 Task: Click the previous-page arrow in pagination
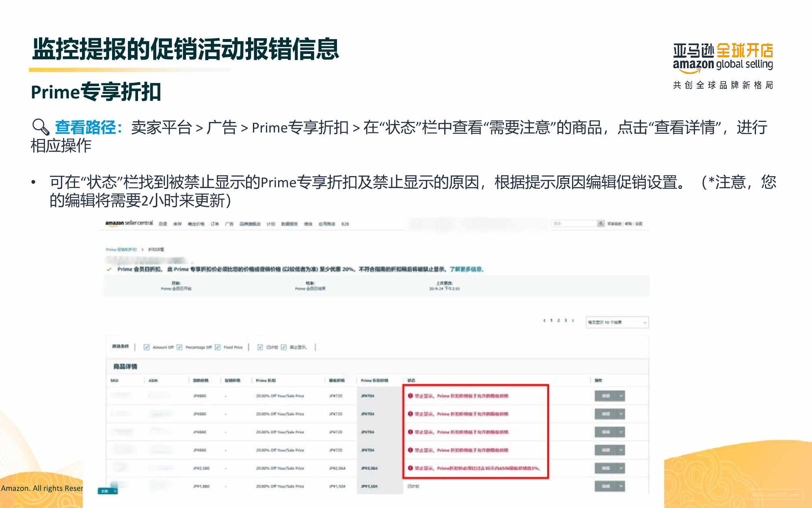[x=544, y=321]
